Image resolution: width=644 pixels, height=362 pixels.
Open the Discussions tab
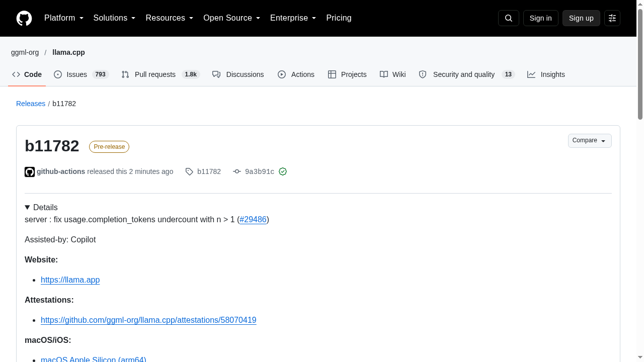click(238, 74)
